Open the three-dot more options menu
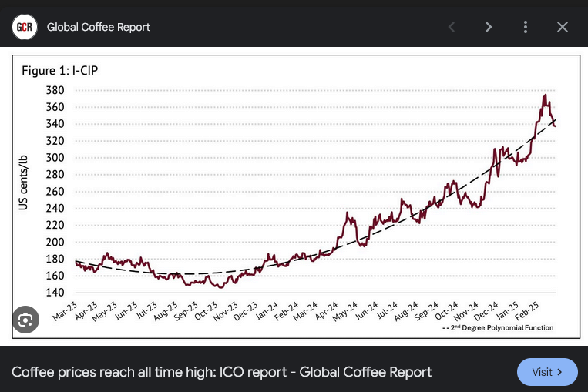The height and width of the screenshot is (392, 588). click(x=526, y=27)
